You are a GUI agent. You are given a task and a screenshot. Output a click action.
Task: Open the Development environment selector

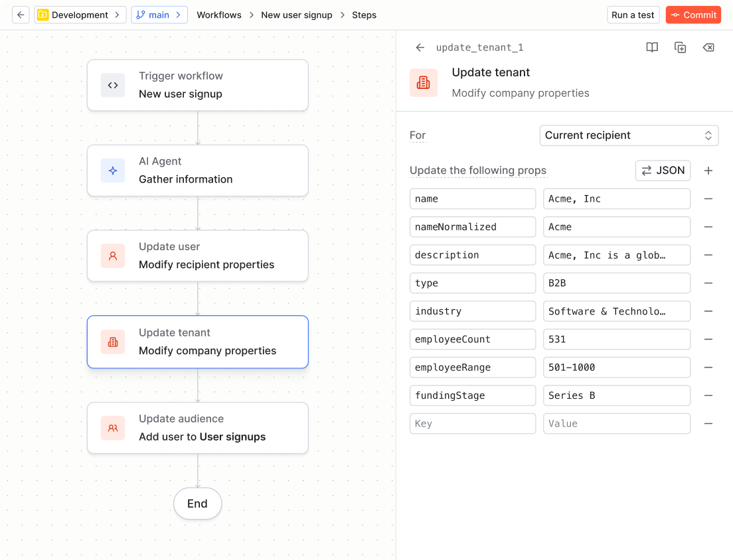point(80,15)
